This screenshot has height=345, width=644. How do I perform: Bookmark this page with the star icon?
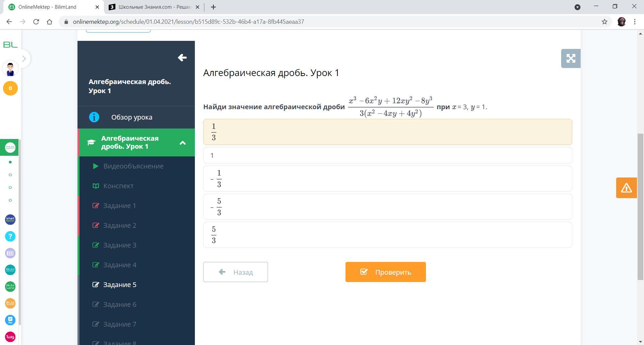pyautogui.click(x=604, y=22)
